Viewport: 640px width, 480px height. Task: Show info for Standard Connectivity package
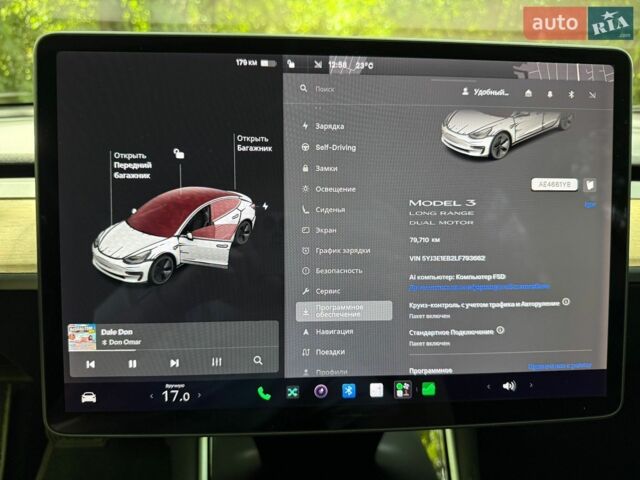[500, 330]
